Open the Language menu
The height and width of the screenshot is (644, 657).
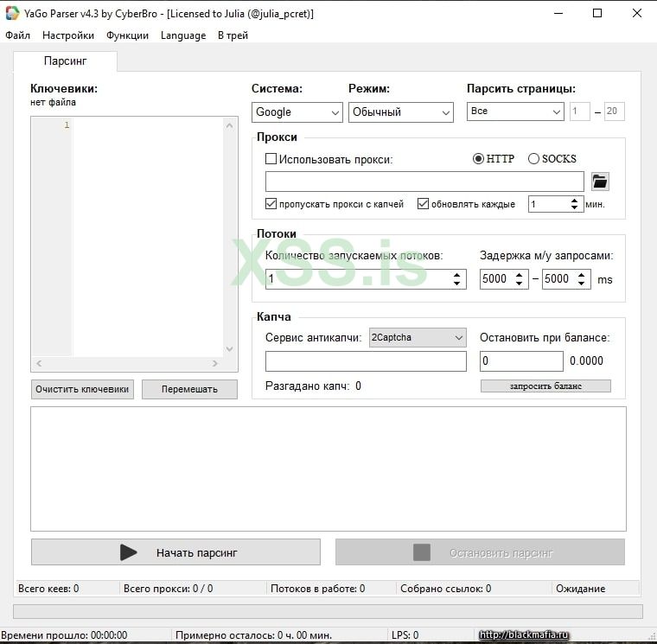(x=183, y=35)
